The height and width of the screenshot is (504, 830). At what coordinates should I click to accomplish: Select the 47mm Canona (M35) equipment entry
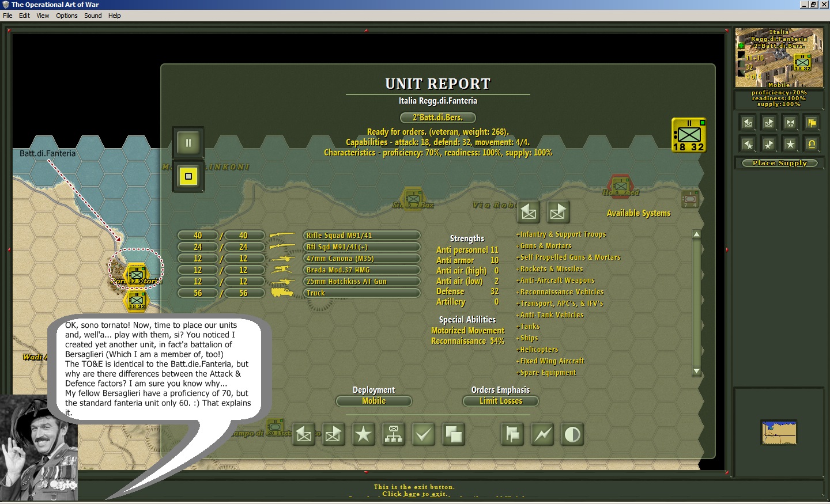pyautogui.click(x=362, y=258)
